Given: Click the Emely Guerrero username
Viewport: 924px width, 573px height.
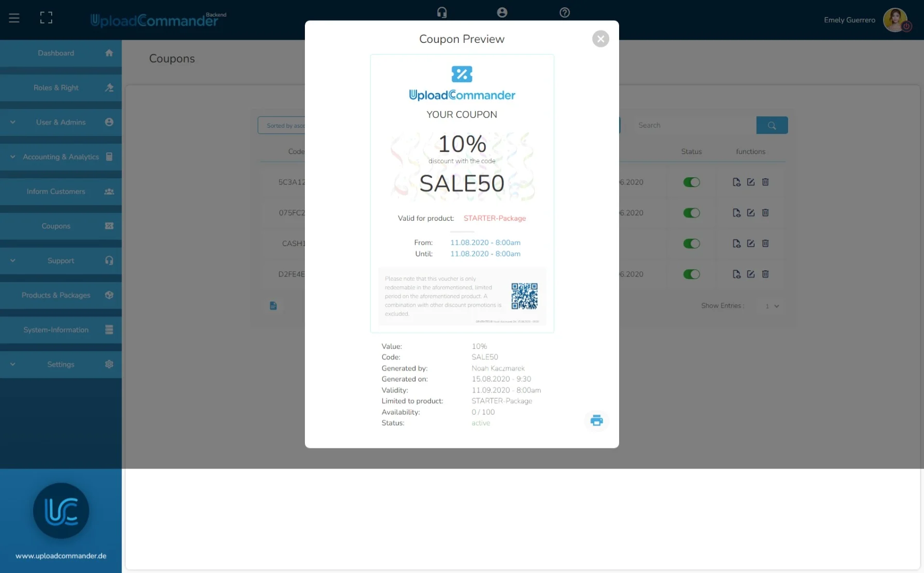Looking at the screenshot, I should click(x=850, y=20).
